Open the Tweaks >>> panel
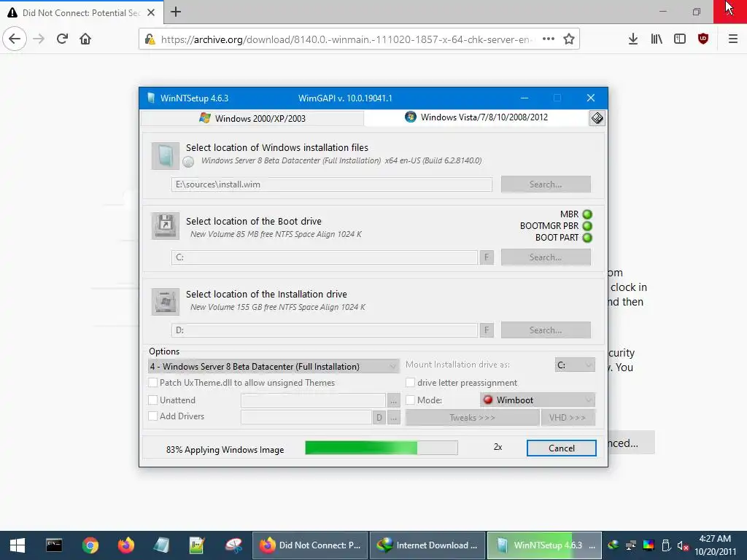The height and width of the screenshot is (560, 747). click(x=472, y=418)
